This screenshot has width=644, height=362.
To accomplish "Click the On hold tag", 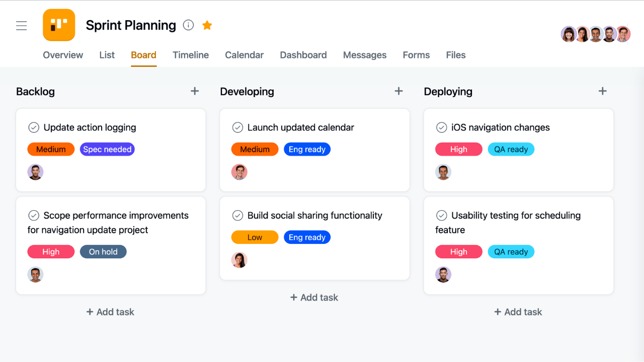I will click(103, 252).
